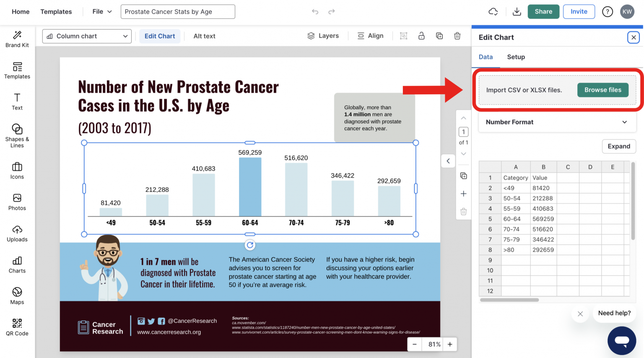Image resolution: width=644 pixels, height=358 pixels.
Task: Click the Share button
Action: 543,12
